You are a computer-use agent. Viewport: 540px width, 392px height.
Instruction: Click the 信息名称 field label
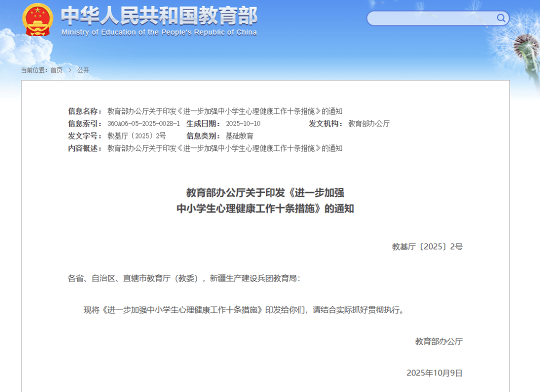coord(84,111)
